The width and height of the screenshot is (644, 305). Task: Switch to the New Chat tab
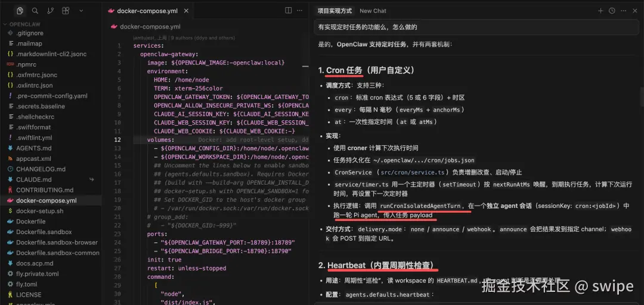click(373, 11)
